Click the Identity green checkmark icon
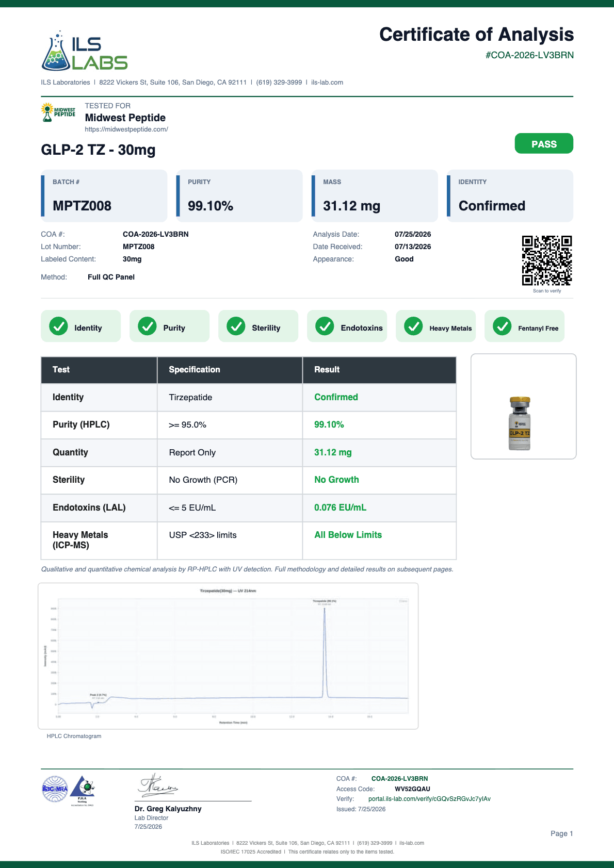The width and height of the screenshot is (614, 868). click(58, 326)
